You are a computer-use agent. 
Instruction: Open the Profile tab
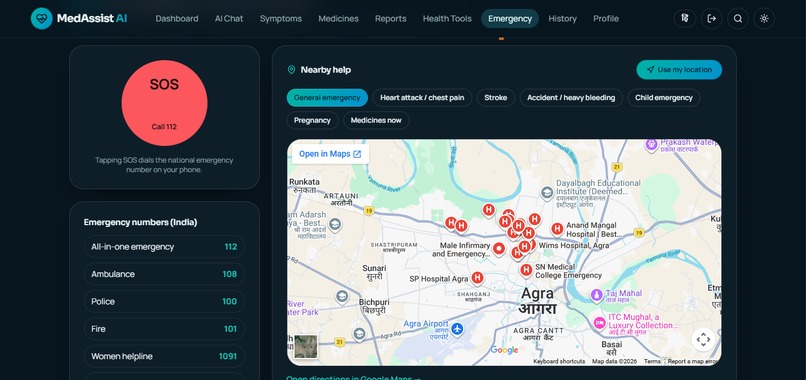[606, 19]
